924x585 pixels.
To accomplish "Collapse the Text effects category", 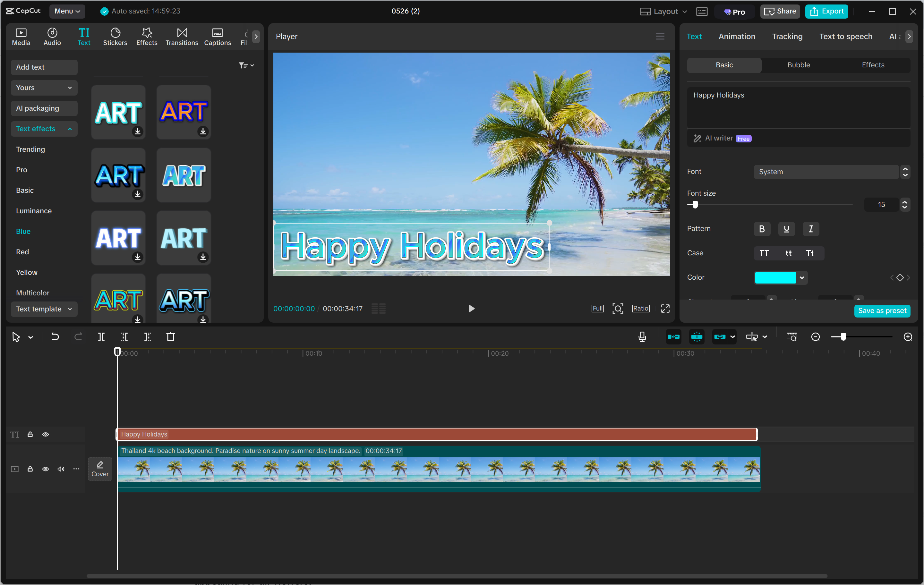I will (x=44, y=129).
